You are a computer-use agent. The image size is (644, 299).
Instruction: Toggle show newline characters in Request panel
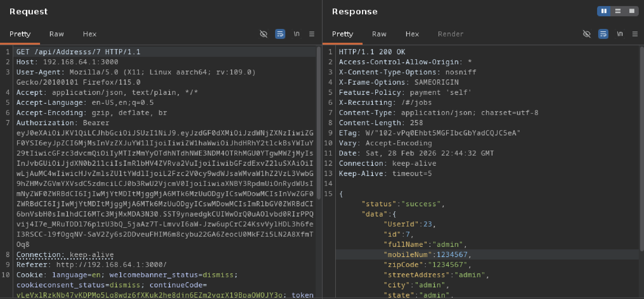(x=297, y=34)
